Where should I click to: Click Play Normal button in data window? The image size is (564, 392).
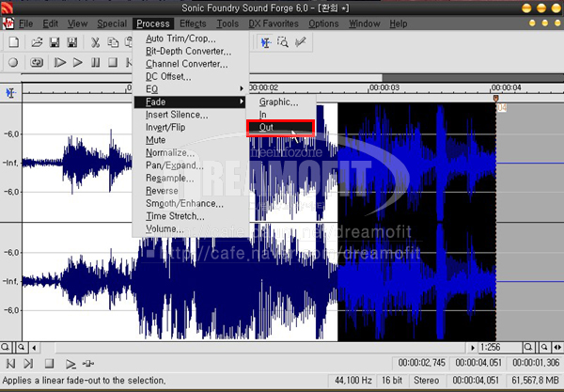click(x=70, y=364)
